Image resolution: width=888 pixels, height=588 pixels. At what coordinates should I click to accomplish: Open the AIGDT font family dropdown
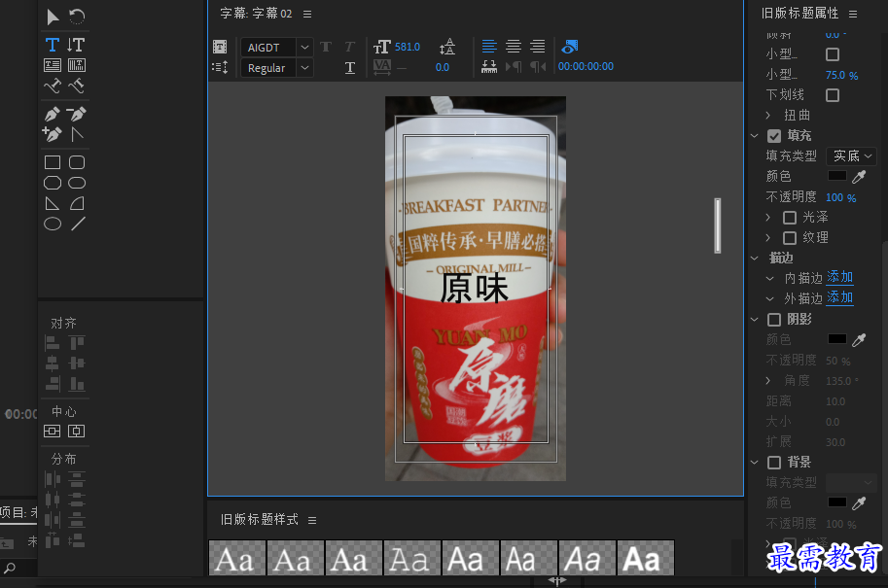click(x=304, y=48)
